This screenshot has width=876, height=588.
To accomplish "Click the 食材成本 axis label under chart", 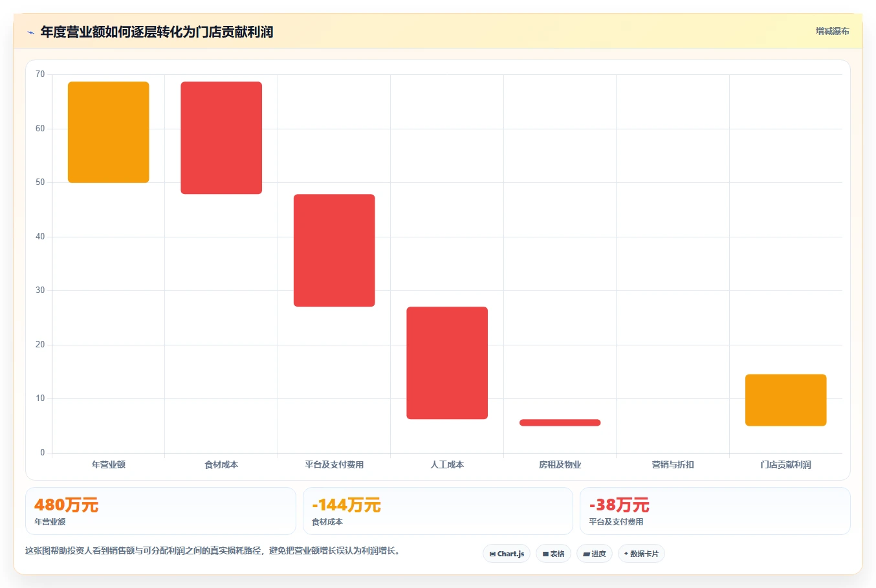I will [221, 464].
